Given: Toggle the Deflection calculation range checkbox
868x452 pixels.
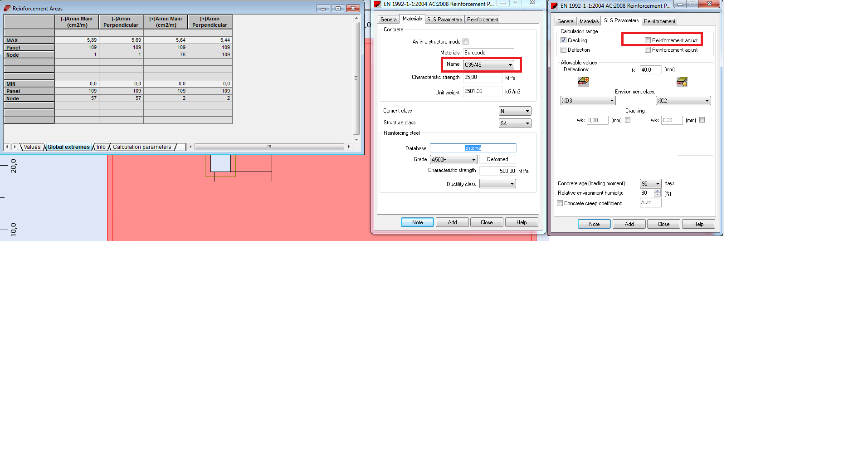Looking at the screenshot, I should tap(563, 50).
